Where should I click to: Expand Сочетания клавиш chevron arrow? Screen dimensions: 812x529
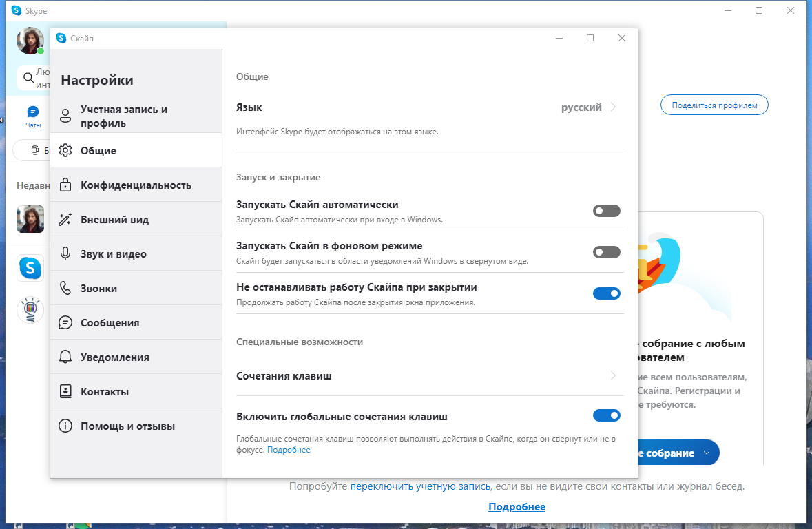tap(613, 375)
